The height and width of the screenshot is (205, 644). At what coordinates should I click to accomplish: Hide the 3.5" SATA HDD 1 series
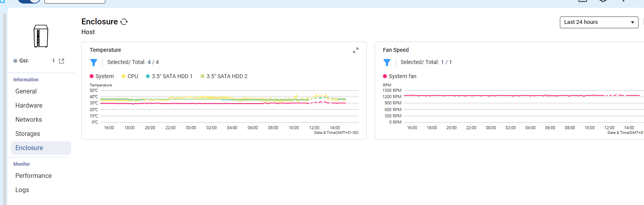pos(169,76)
